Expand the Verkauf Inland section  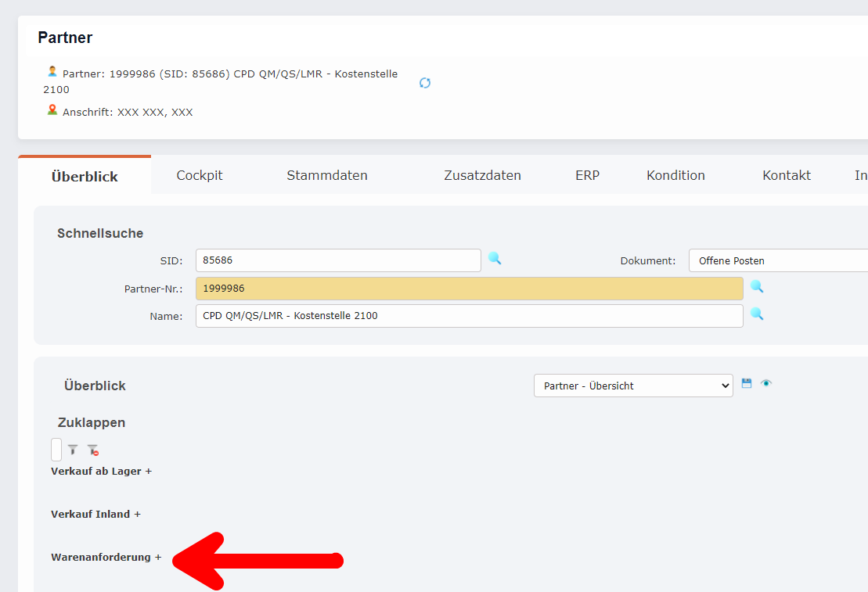(95, 514)
